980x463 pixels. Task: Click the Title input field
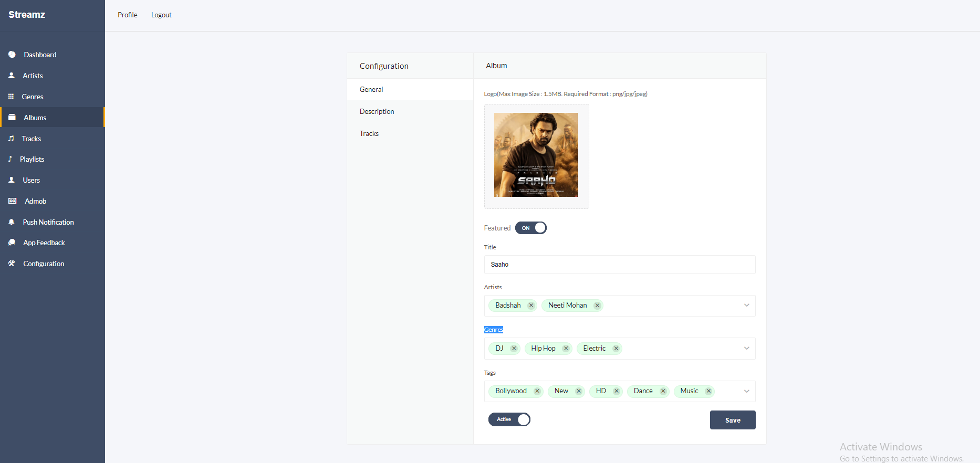pyautogui.click(x=620, y=265)
